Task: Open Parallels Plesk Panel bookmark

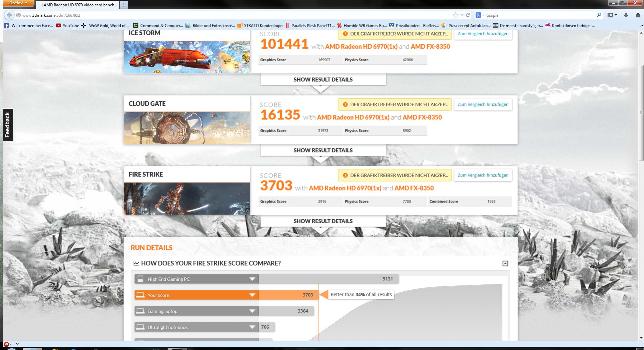Action: 310,25
